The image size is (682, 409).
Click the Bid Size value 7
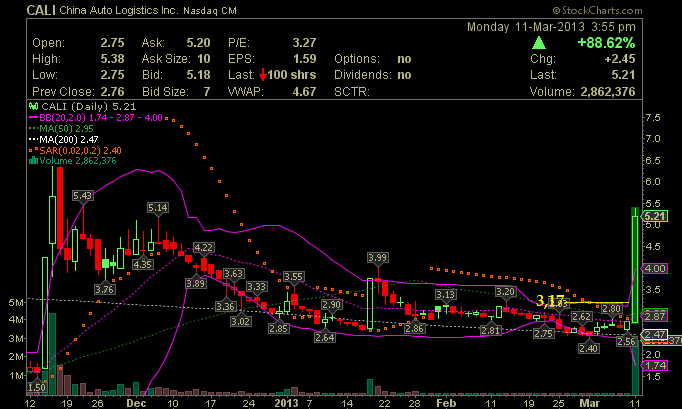click(x=207, y=92)
